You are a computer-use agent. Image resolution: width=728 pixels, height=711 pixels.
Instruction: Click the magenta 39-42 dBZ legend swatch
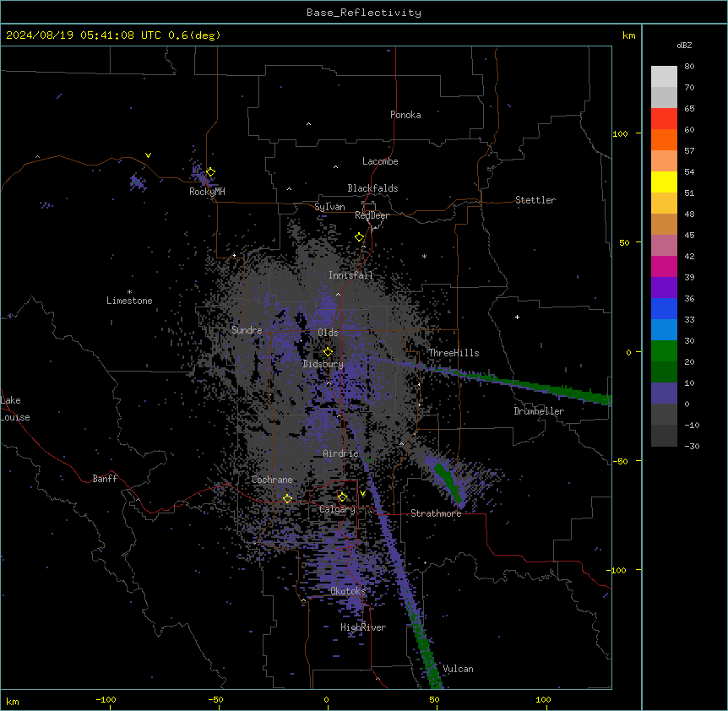tap(664, 266)
